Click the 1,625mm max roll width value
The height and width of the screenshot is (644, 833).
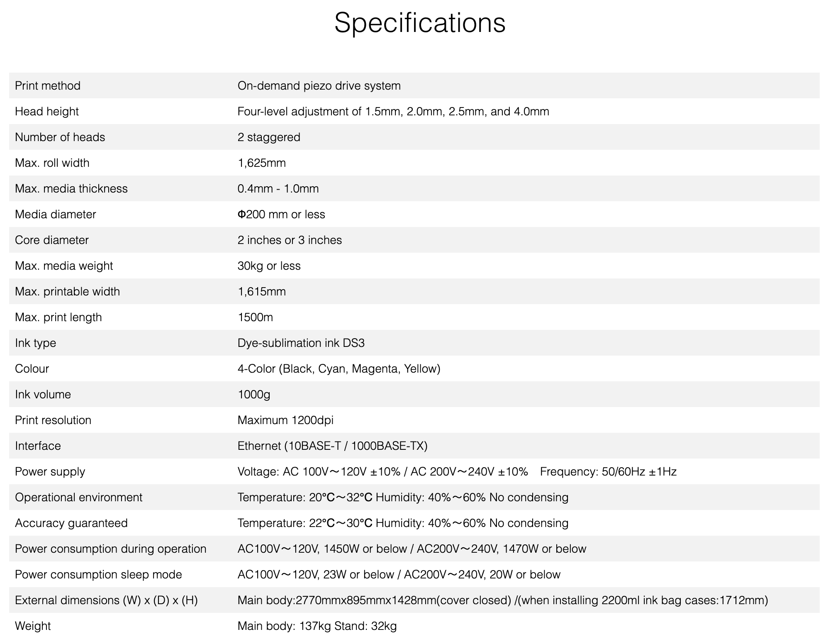(262, 163)
